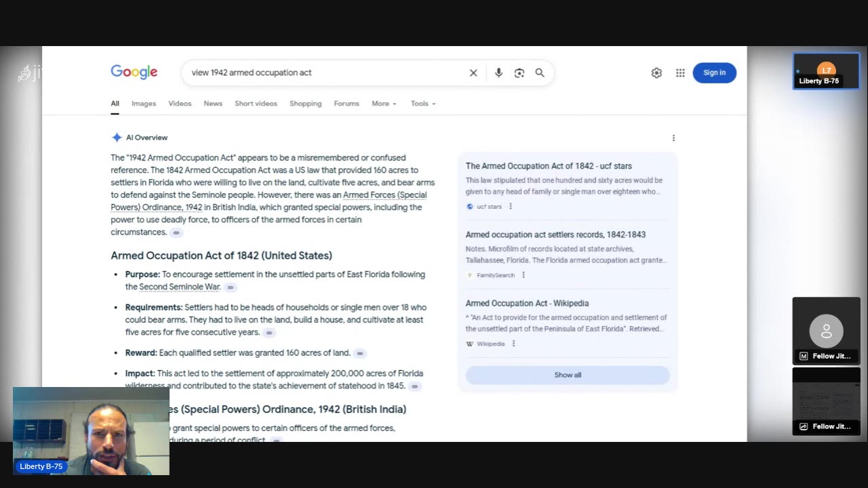868x488 pixels.
Task: Click the Wikipedia W favicon
Action: 470,344
